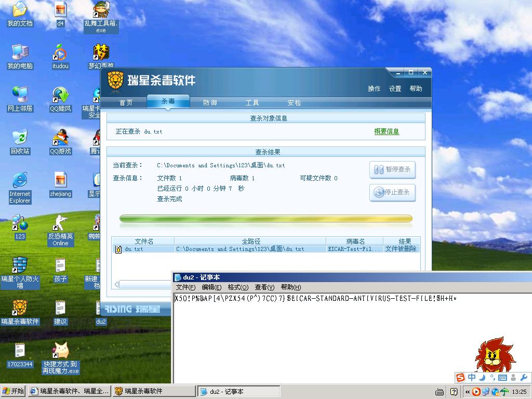
Task: Click the 结果 column header
Action: pos(402,241)
